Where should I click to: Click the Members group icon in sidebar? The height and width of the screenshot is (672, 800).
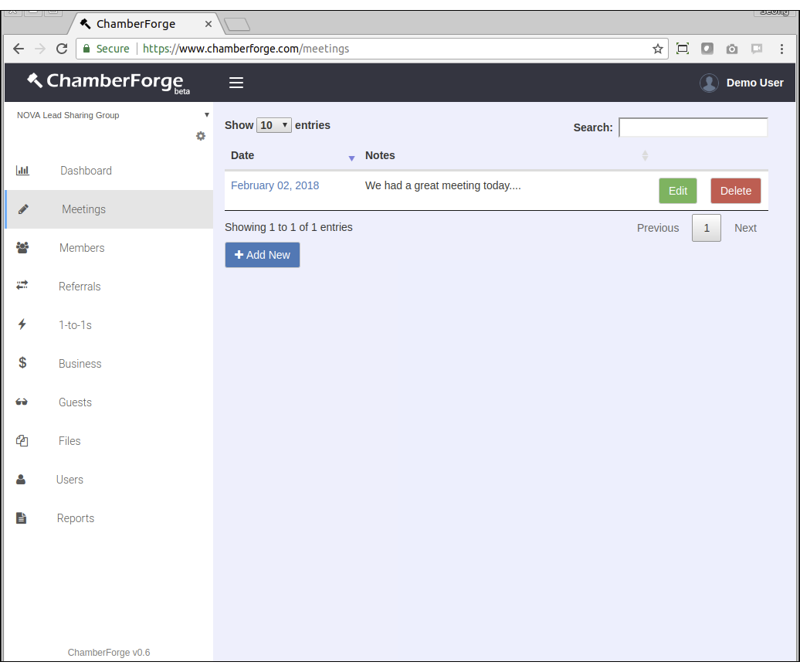pyautogui.click(x=22, y=248)
